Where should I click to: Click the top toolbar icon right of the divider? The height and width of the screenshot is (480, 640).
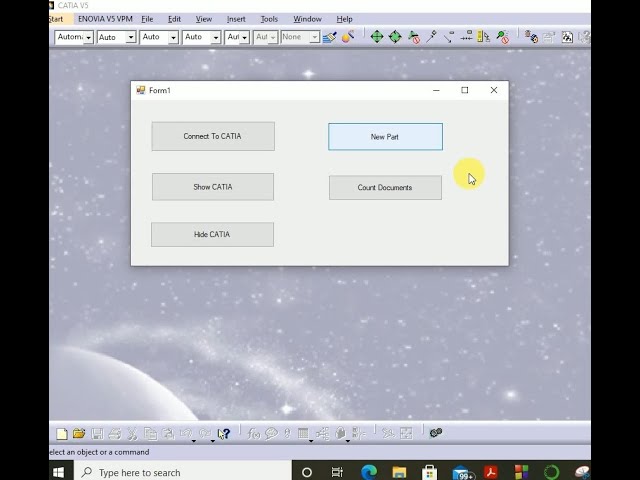pyautogui.click(x=531, y=37)
